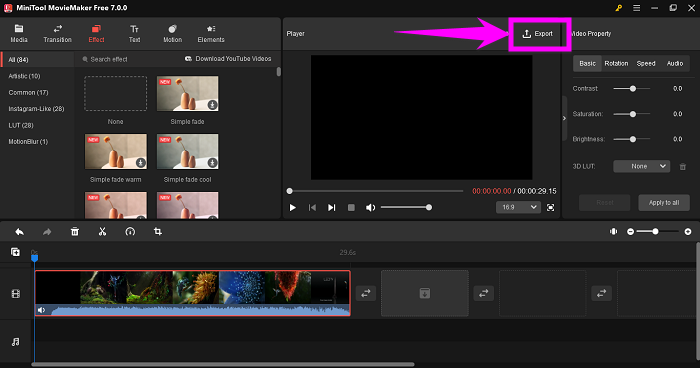Adjust the Brightness slider
The width and height of the screenshot is (700, 368).
[x=631, y=139]
